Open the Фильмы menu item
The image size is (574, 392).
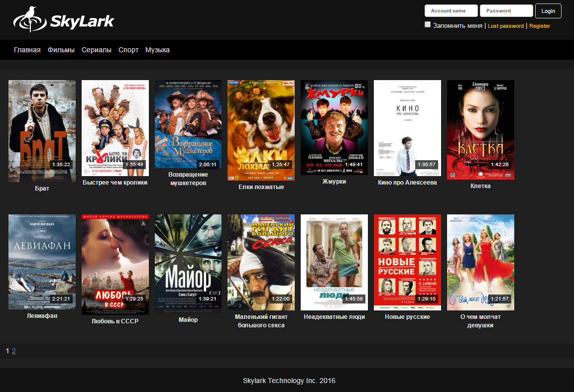pyautogui.click(x=61, y=50)
